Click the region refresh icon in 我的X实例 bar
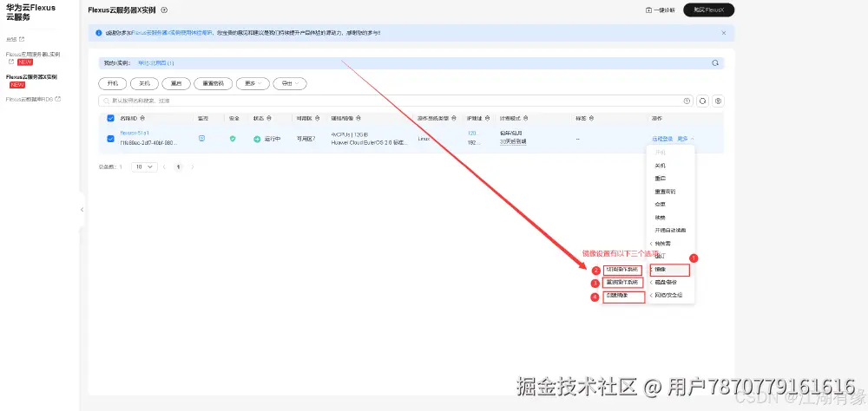This screenshot has height=411, width=868. (x=715, y=63)
